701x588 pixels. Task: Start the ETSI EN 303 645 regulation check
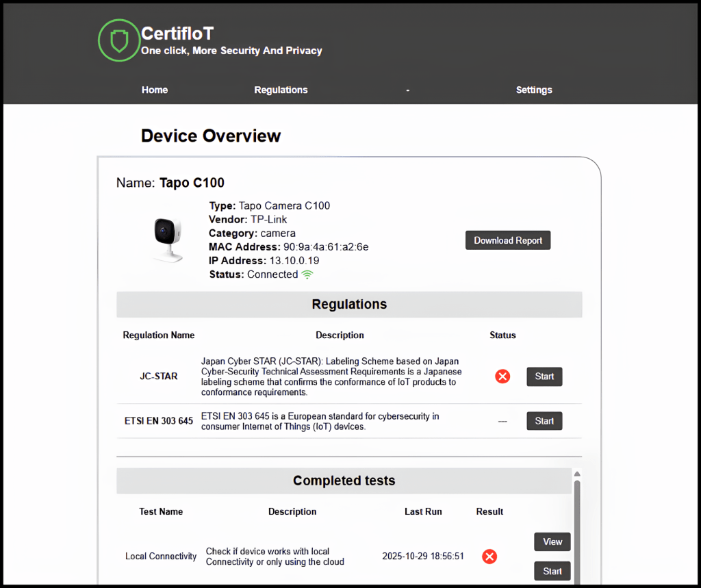pyautogui.click(x=544, y=421)
